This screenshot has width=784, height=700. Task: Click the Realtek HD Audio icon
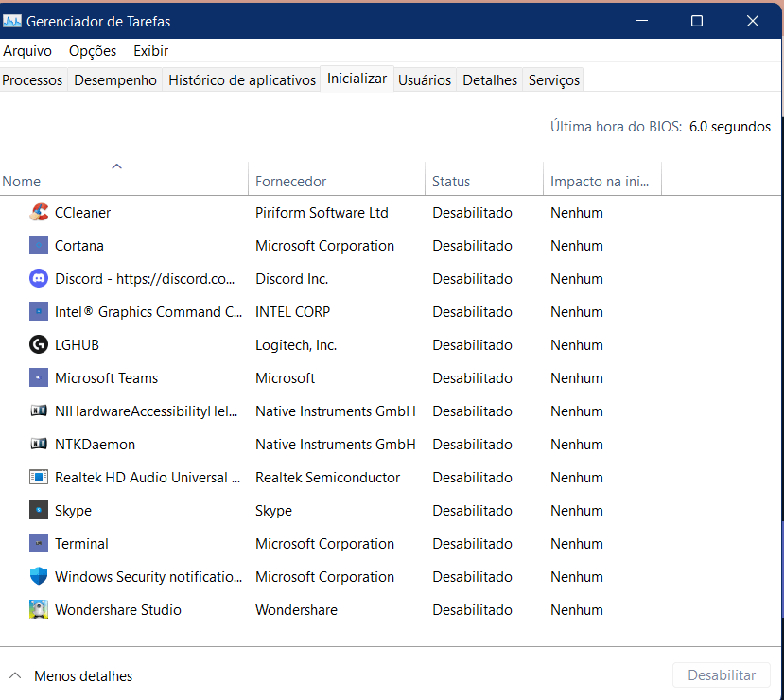pos(39,477)
